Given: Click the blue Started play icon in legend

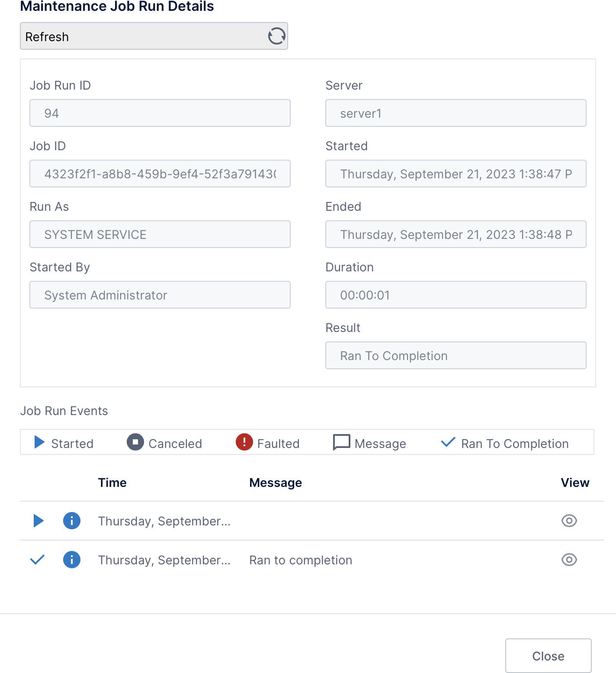Looking at the screenshot, I should click(x=39, y=442).
